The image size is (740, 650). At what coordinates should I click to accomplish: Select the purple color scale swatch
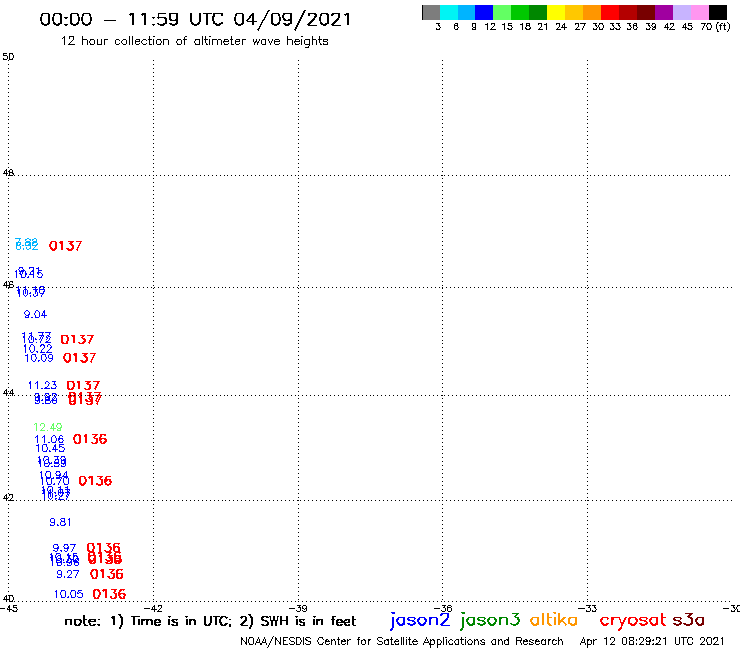click(664, 12)
